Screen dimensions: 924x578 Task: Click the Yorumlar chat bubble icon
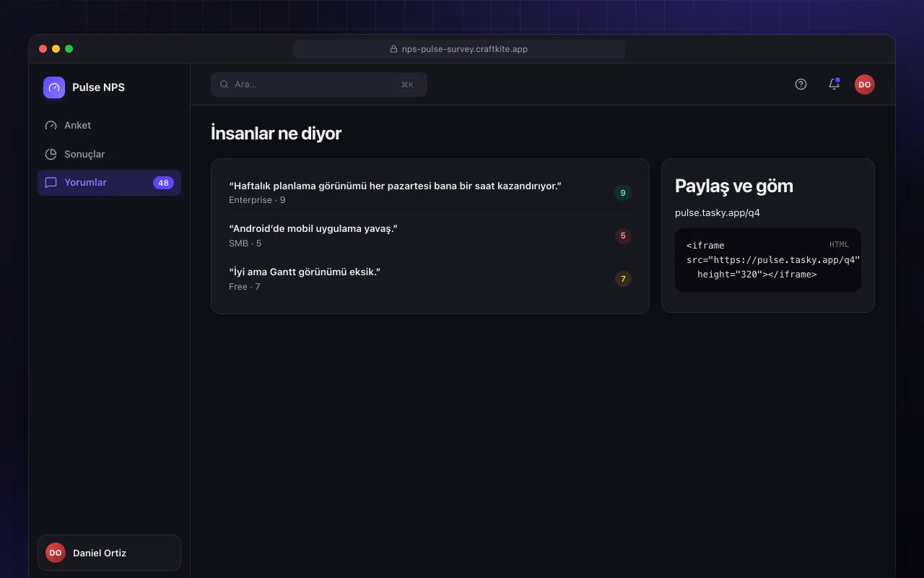point(51,183)
